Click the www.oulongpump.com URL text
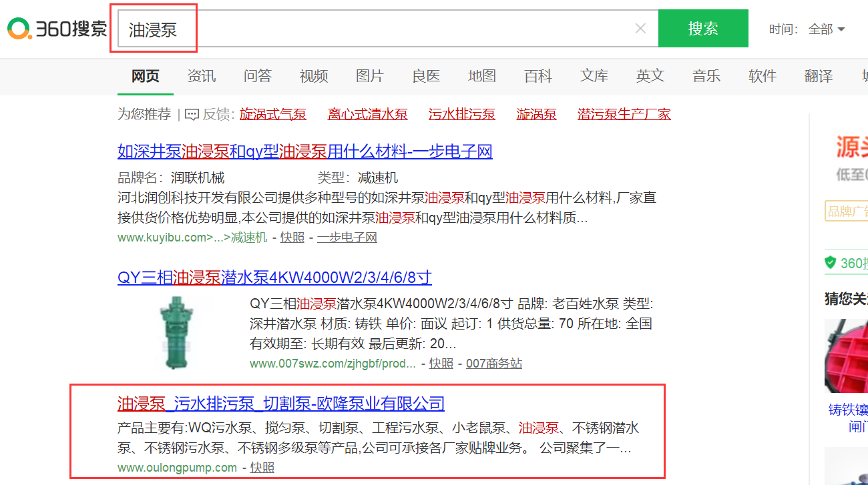868x485 pixels. [177, 468]
